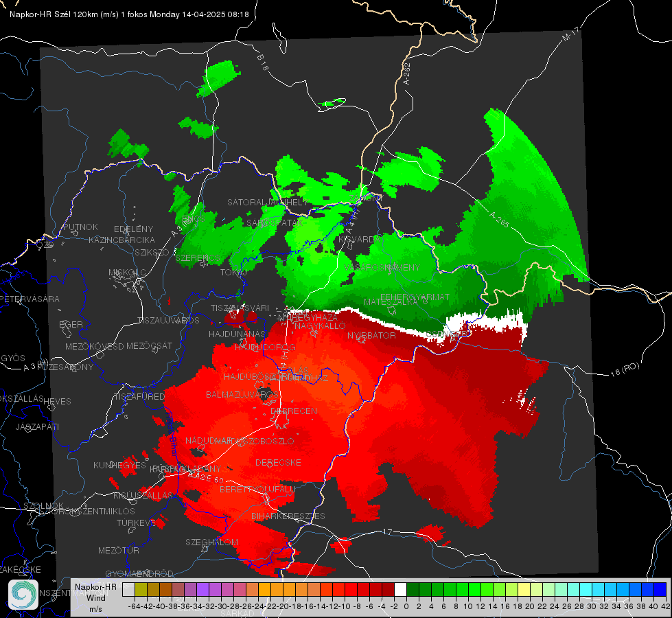This screenshot has width=672, height=618.
Task: Select the A-265 road label
Action: [499, 220]
